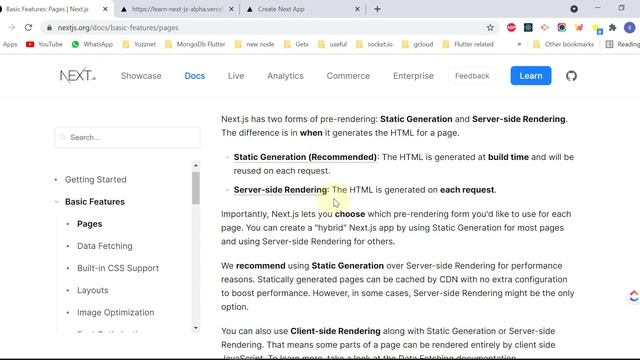This screenshot has width=640, height=360.
Task: Open the new tab plus button
Action: (377, 9)
